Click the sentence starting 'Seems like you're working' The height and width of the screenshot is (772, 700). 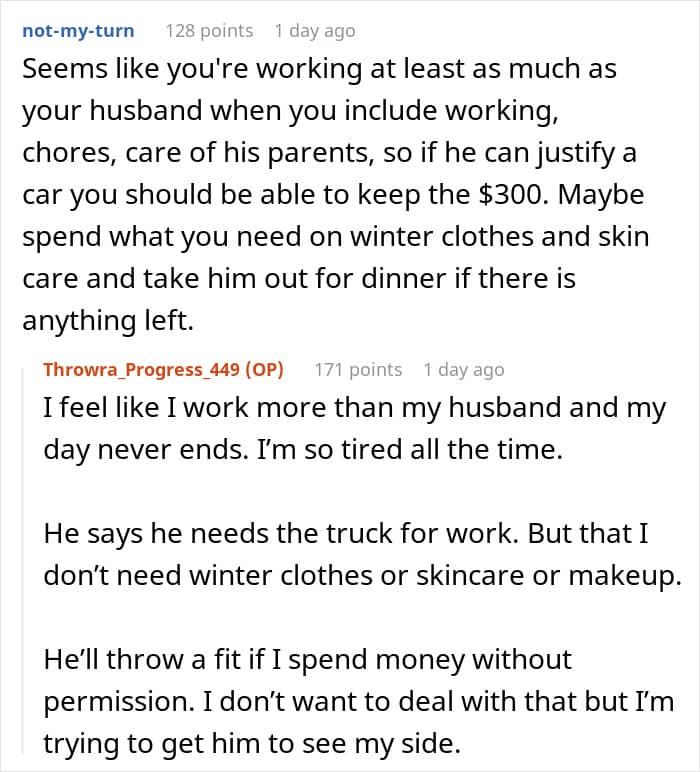[x=320, y=70]
